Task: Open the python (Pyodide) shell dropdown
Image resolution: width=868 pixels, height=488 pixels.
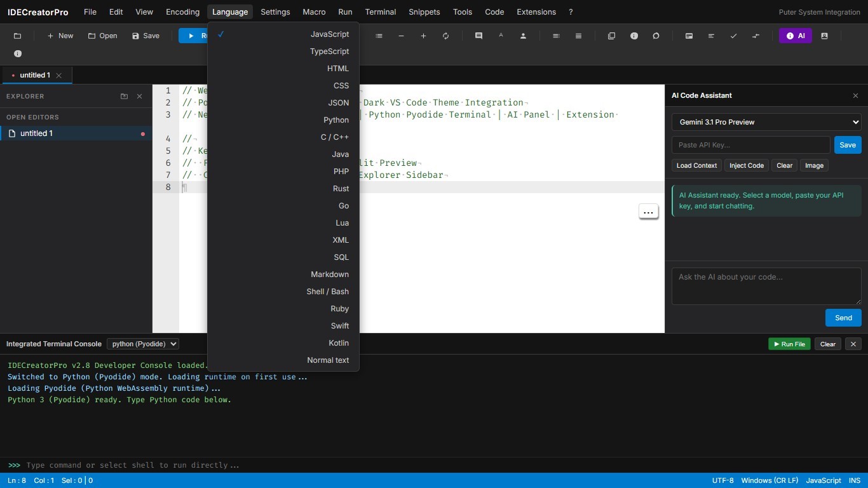Action: click(x=143, y=344)
